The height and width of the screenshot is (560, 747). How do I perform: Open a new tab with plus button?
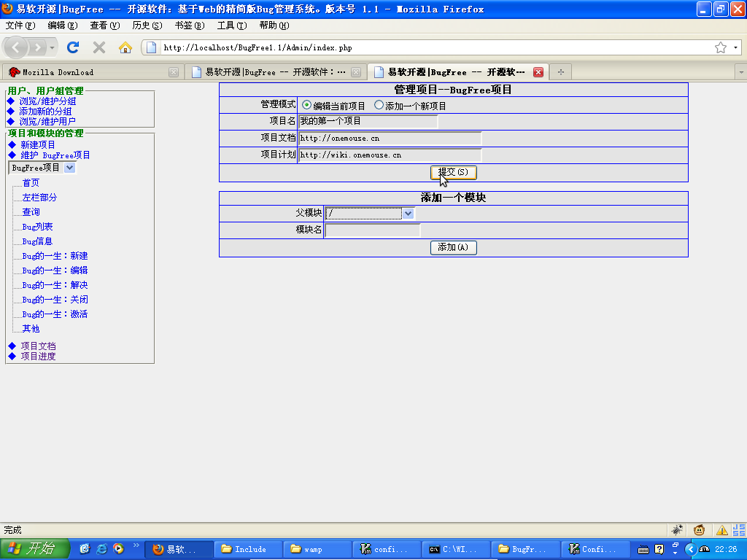click(561, 72)
